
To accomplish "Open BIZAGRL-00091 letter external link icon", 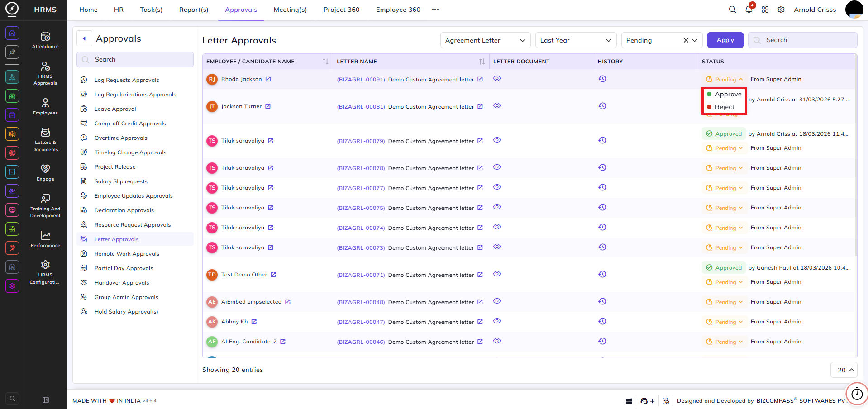I will [x=480, y=79].
